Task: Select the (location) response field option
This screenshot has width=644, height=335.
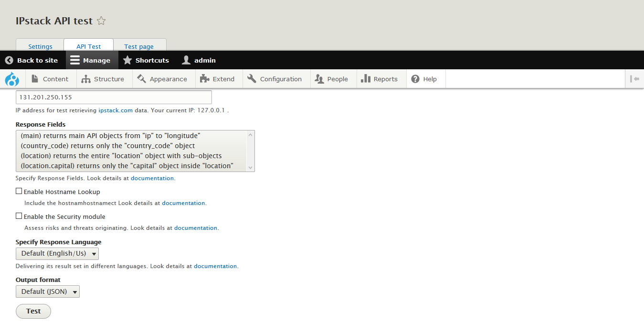Action: point(132,156)
